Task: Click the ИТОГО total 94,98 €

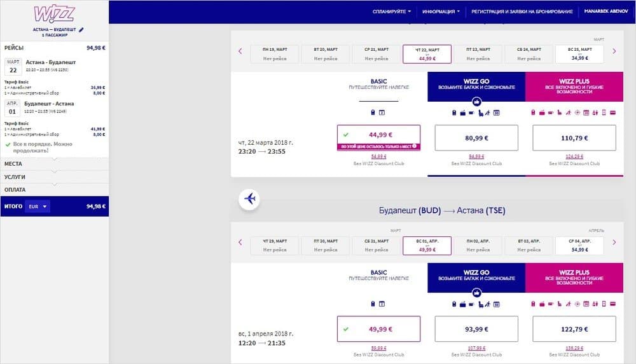Action: 96,206
